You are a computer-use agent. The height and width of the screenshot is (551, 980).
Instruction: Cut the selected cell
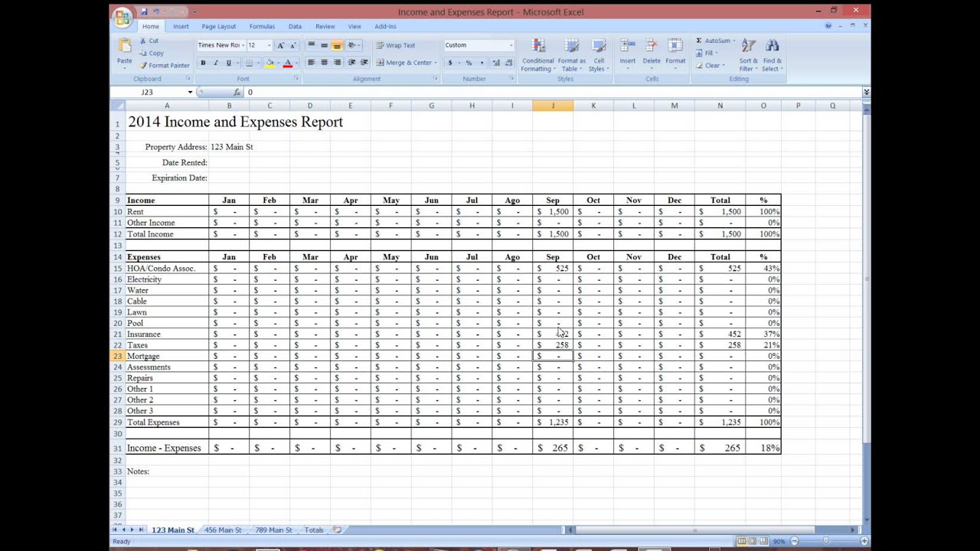click(149, 41)
